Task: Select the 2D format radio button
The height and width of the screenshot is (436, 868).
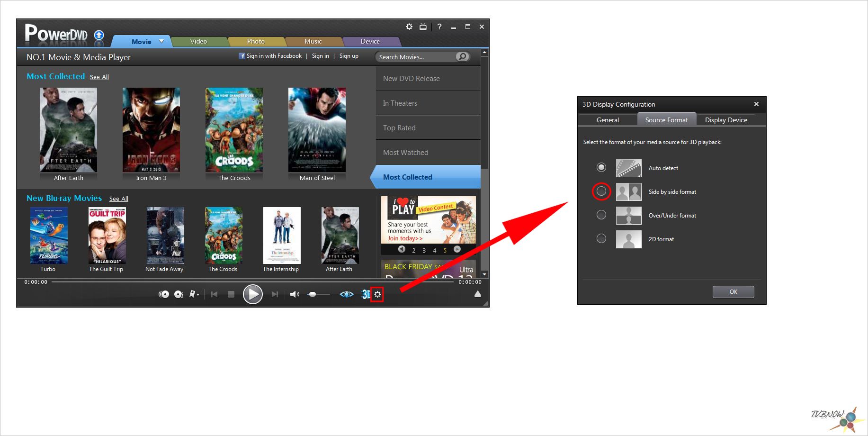Action: click(601, 238)
